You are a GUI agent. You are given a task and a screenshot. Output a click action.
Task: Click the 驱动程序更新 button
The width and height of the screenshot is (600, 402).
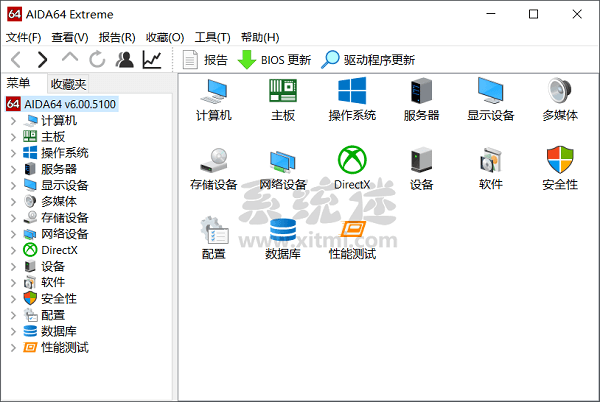(368, 60)
